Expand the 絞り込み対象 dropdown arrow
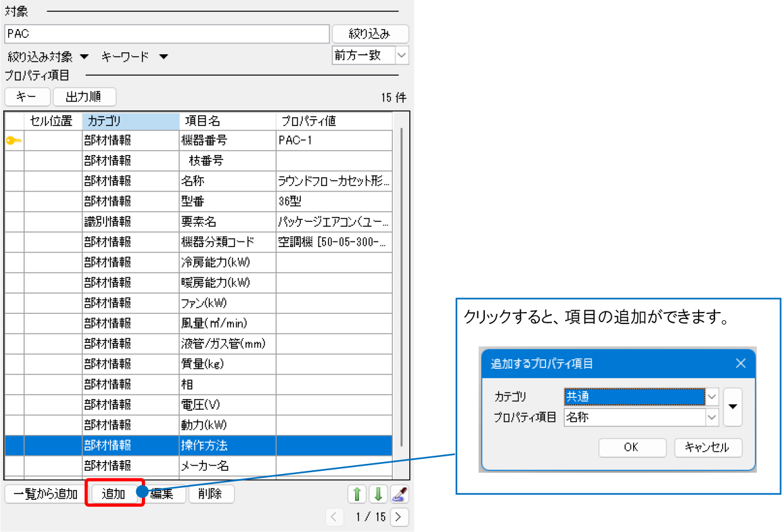This screenshot has height=532, width=782. tap(84, 57)
